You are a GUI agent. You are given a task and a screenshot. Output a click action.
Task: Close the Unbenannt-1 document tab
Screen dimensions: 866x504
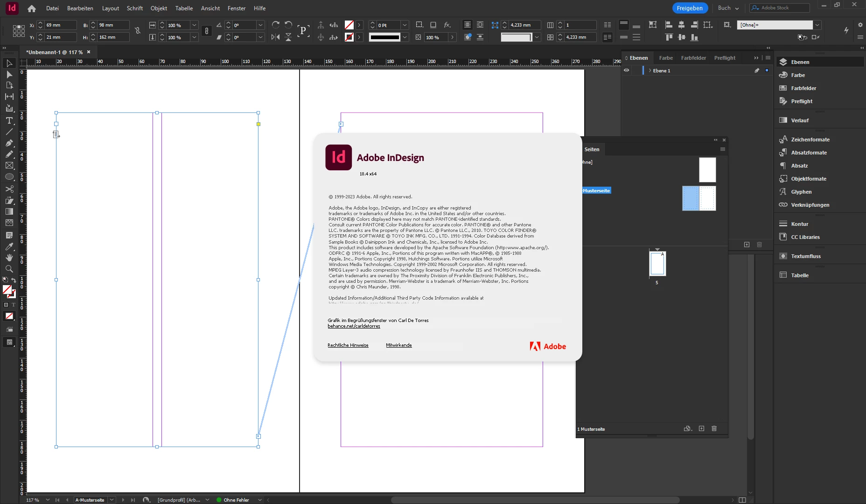pos(89,52)
